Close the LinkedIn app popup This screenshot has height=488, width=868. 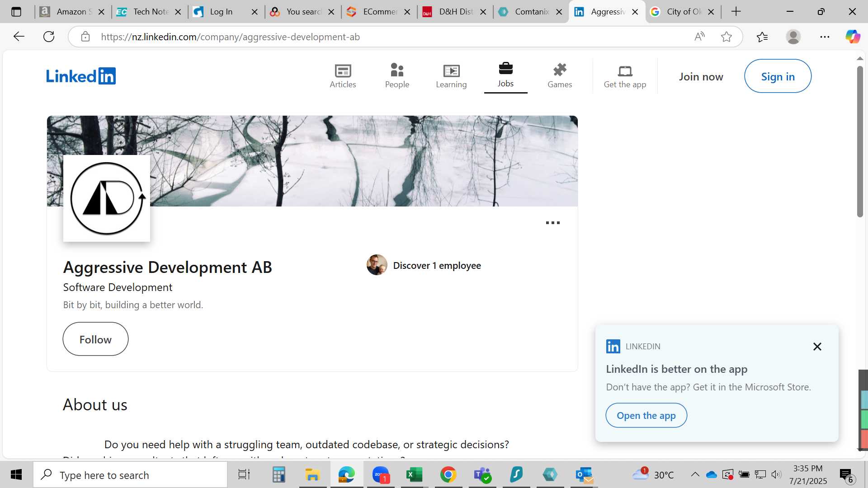point(817,347)
